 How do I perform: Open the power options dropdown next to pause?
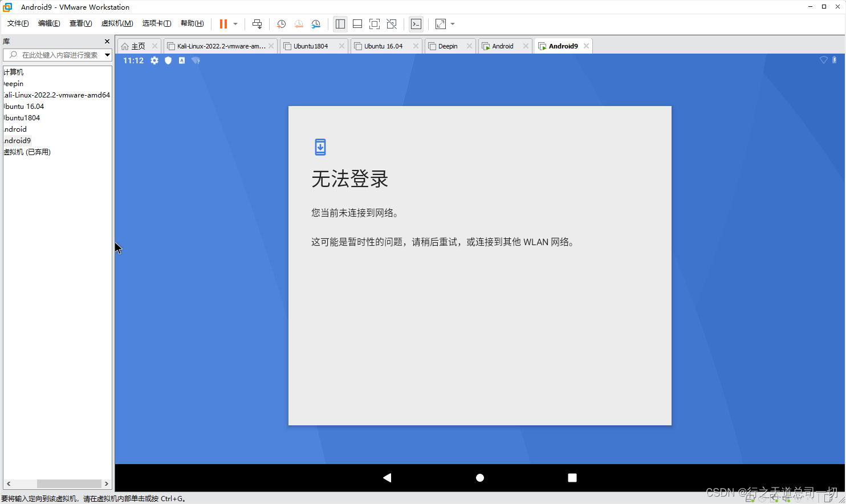(235, 24)
